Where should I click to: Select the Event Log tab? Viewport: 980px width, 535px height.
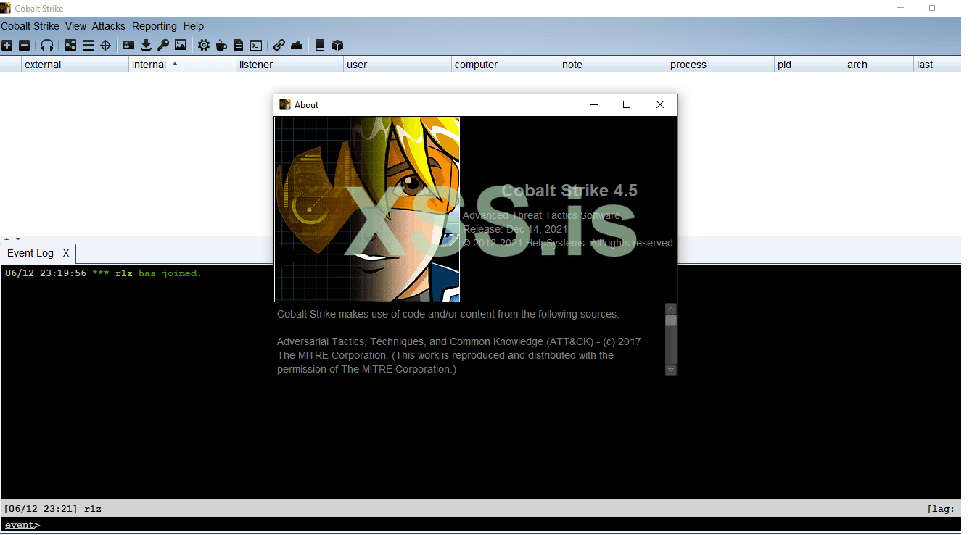[29, 253]
